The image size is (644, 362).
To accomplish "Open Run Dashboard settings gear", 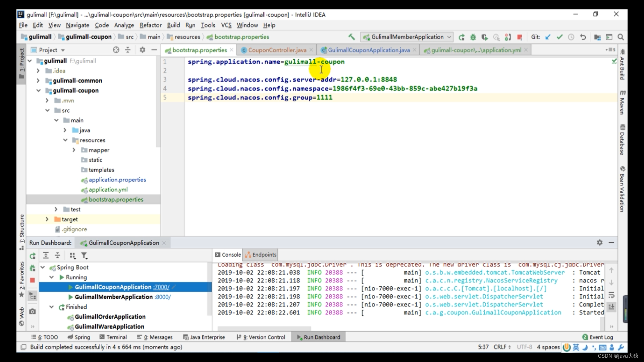I will pyautogui.click(x=600, y=242).
